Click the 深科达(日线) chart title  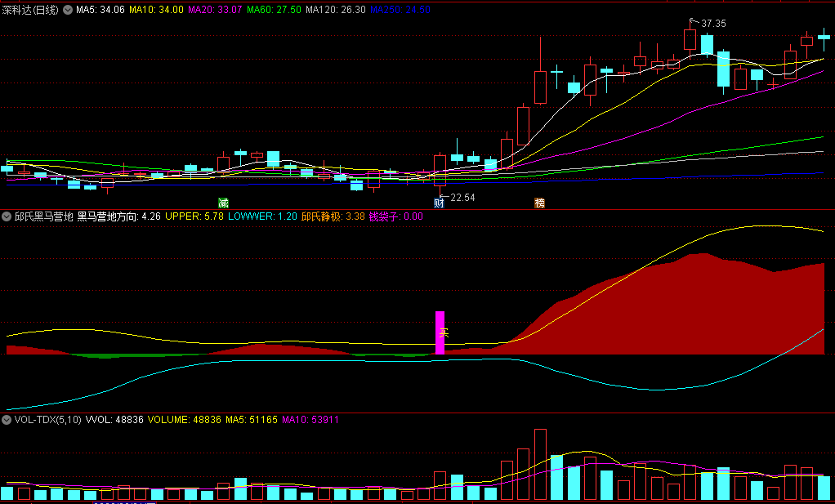[30, 10]
